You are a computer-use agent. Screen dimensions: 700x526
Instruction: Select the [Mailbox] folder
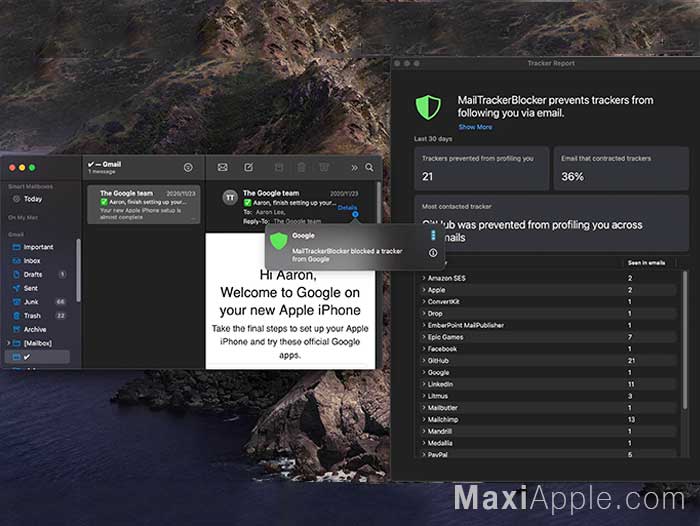(38, 343)
